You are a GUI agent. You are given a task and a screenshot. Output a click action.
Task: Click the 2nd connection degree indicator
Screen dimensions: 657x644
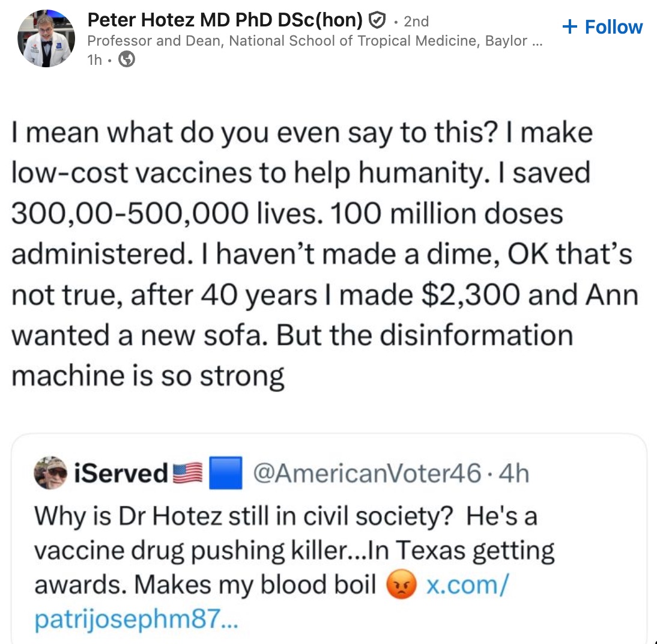click(415, 20)
